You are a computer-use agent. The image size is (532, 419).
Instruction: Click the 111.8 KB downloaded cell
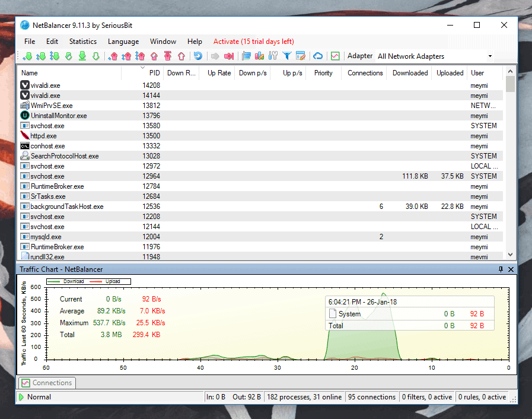point(415,176)
